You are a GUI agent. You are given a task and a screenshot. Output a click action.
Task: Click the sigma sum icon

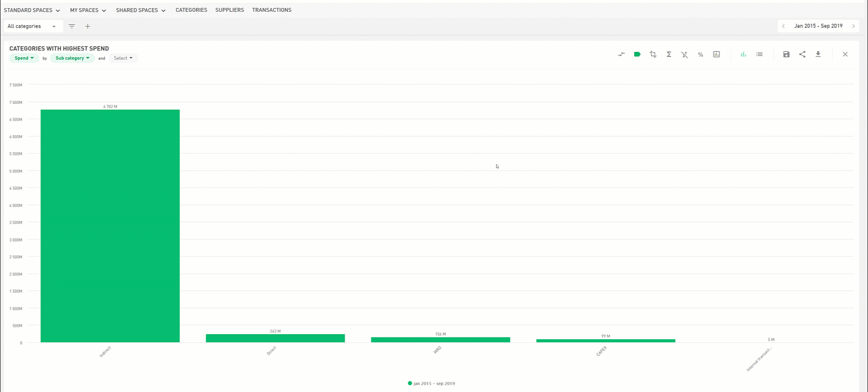click(x=669, y=54)
